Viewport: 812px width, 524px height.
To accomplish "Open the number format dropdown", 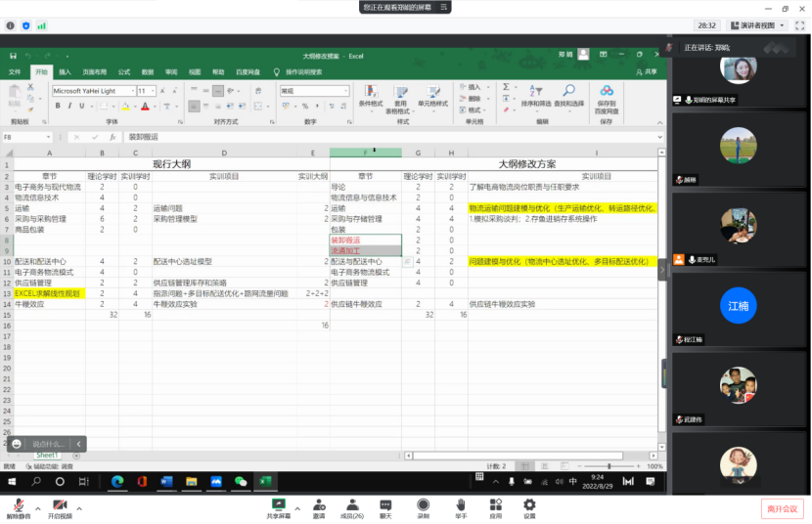I will [x=345, y=91].
